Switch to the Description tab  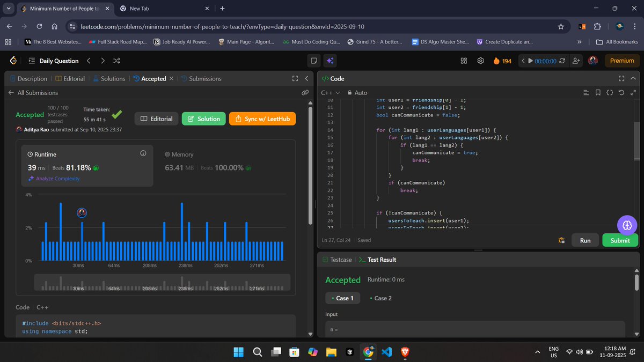28,78
